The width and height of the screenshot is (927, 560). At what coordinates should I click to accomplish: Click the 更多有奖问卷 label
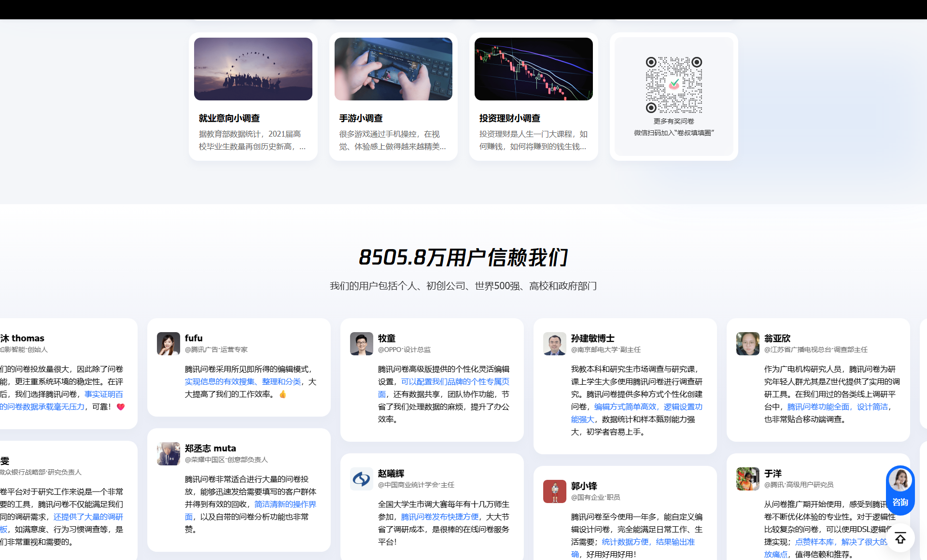[x=674, y=121]
